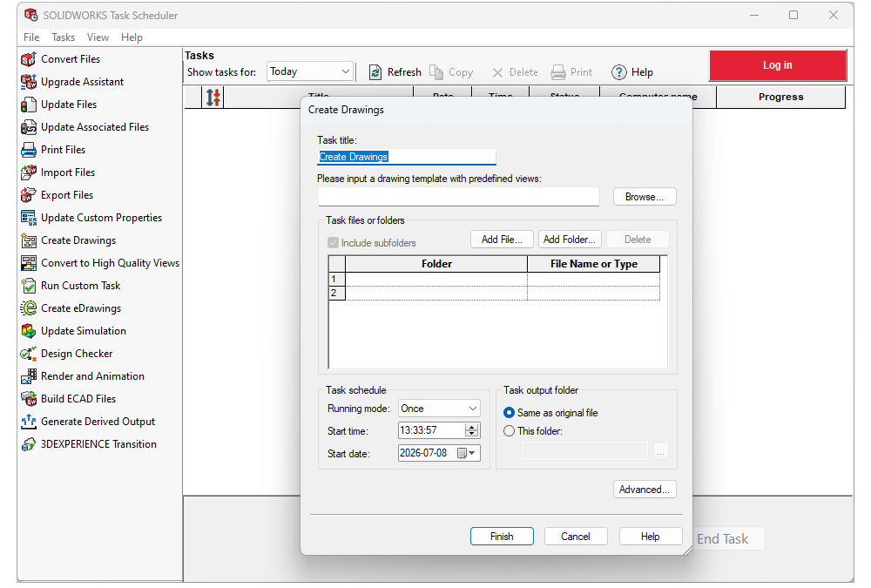Click the Help question mark icon

[618, 72]
